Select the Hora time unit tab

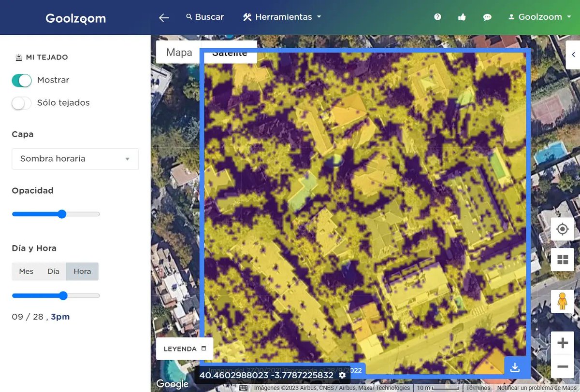[82, 271]
